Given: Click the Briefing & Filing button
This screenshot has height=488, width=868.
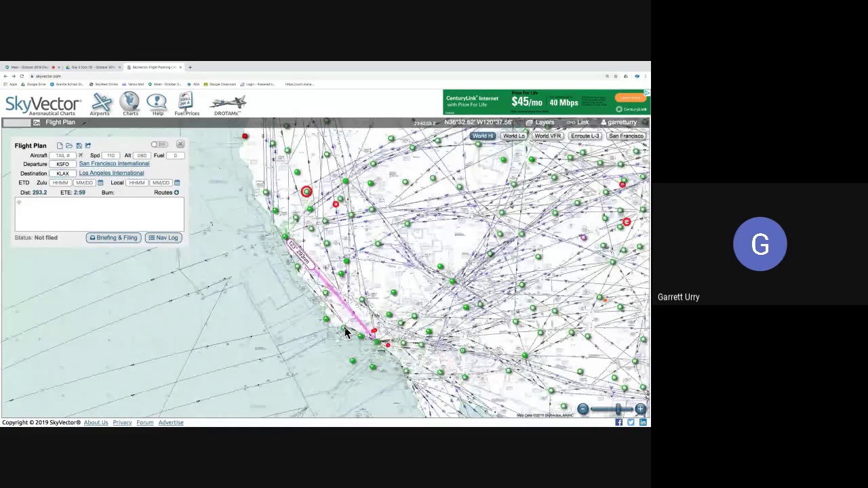Looking at the screenshot, I should coord(114,238).
